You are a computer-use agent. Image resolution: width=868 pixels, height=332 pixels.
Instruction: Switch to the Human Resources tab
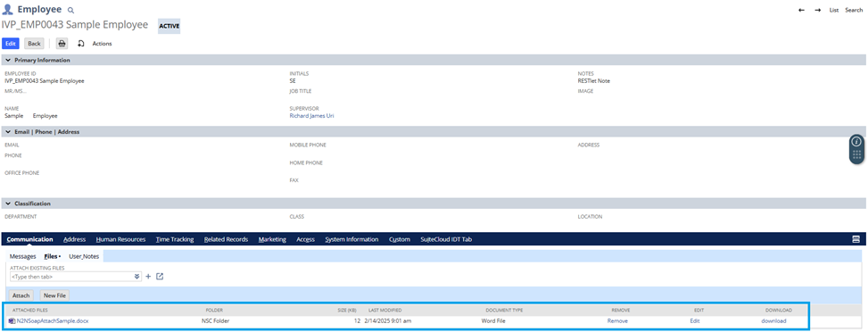click(120, 239)
